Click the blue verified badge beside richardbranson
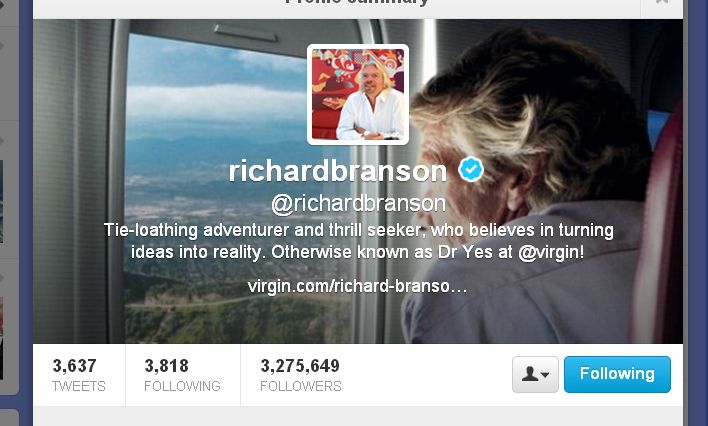Image resolution: width=708 pixels, height=426 pixels. pyautogui.click(x=471, y=169)
